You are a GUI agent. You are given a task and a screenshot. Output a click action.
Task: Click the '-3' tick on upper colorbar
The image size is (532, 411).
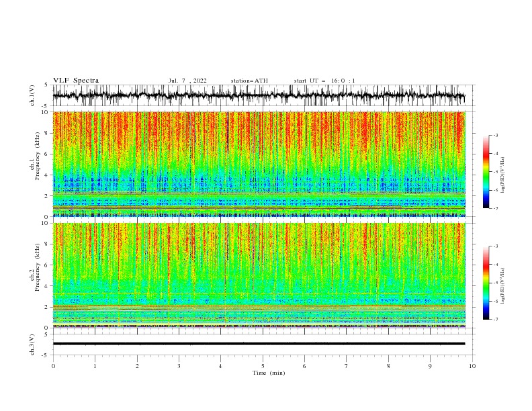point(495,135)
